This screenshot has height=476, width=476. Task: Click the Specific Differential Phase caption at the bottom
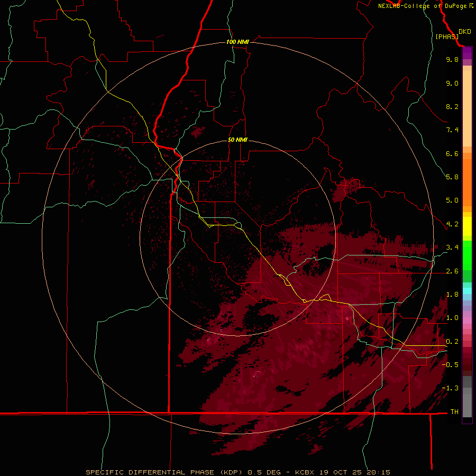tap(237, 472)
